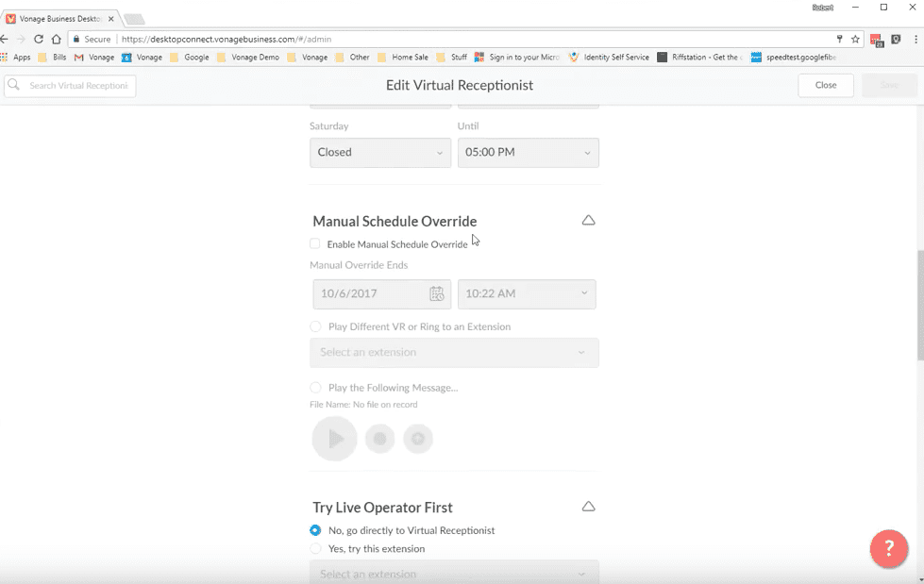
Task: Click the browser home icon
Action: (x=57, y=40)
